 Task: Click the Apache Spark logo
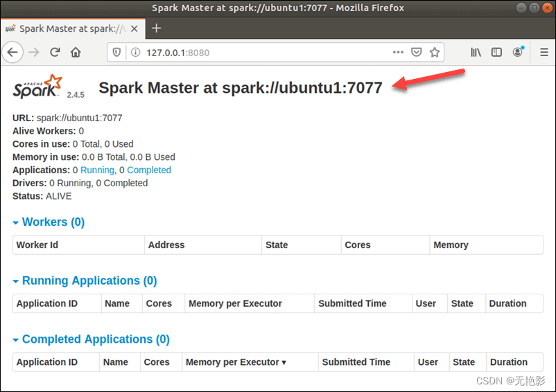[x=37, y=87]
